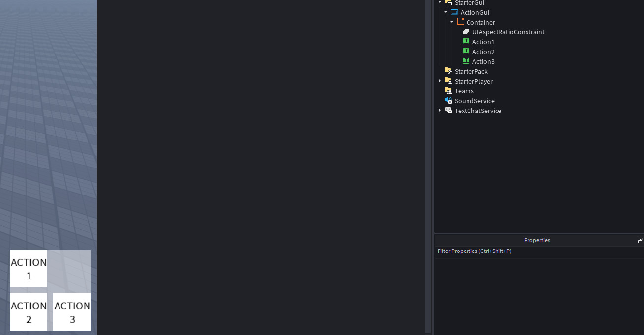Click the StarterGui service icon
Viewport: 644px width, 335px height.
(448, 2)
